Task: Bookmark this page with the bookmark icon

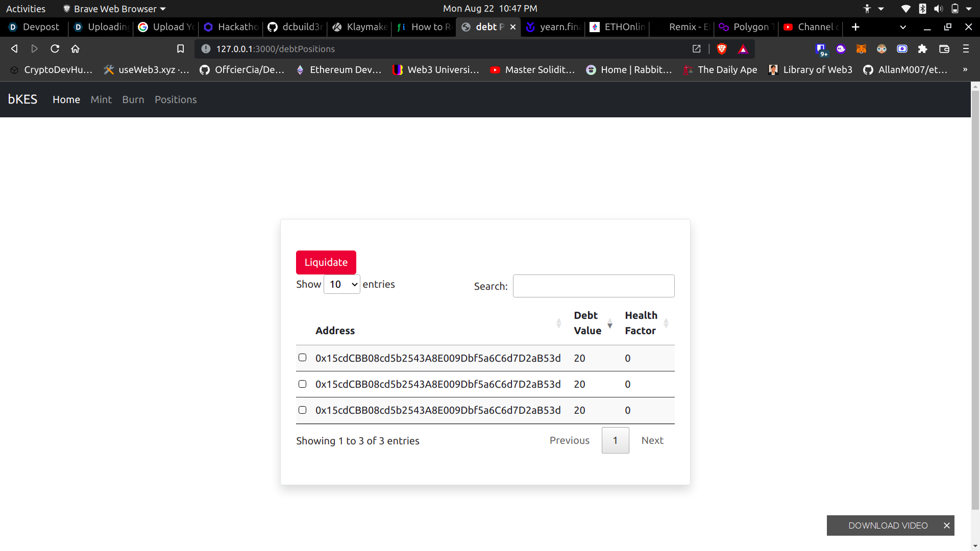Action: (180, 49)
